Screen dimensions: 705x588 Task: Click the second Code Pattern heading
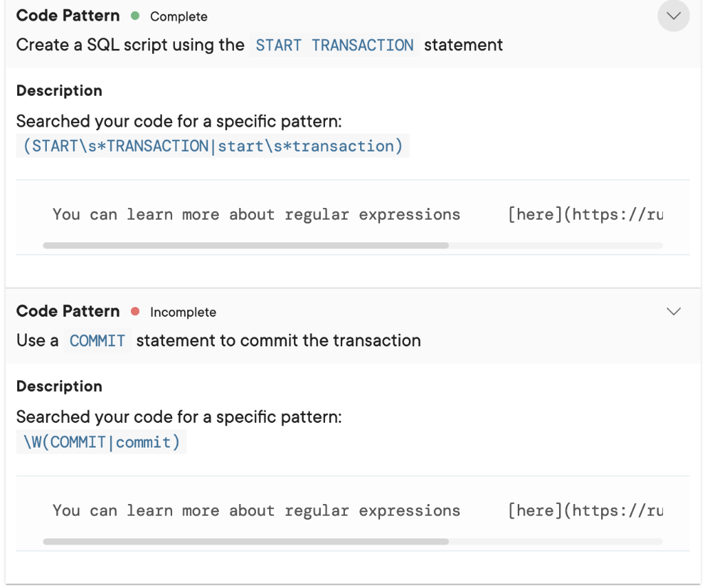point(67,311)
